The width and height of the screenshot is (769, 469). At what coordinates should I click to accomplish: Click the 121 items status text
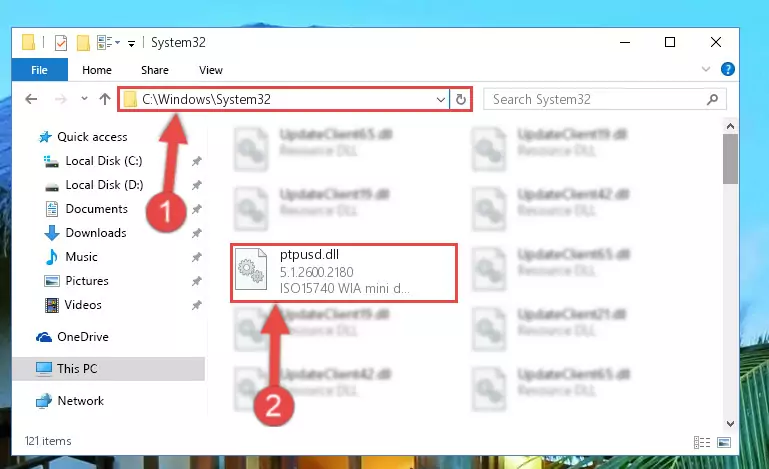tap(48, 441)
